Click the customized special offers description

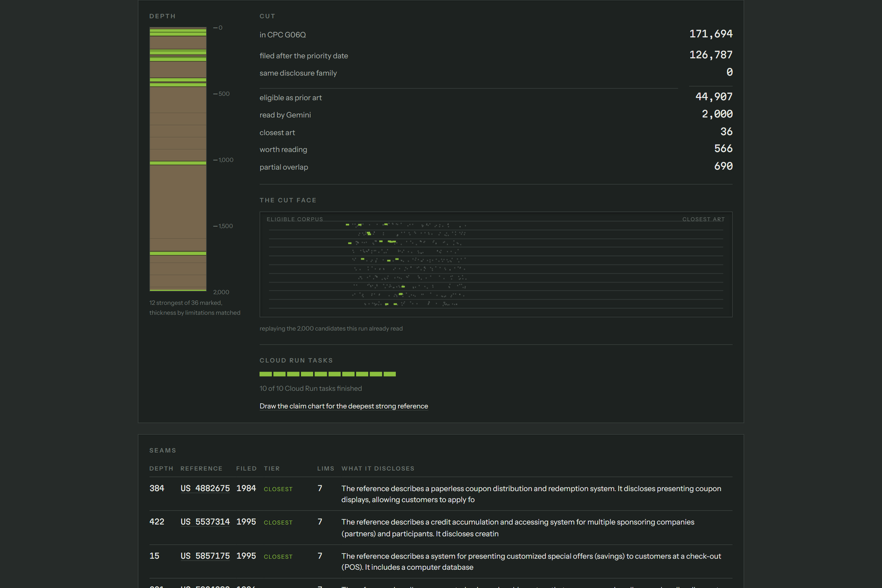pyautogui.click(x=531, y=562)
